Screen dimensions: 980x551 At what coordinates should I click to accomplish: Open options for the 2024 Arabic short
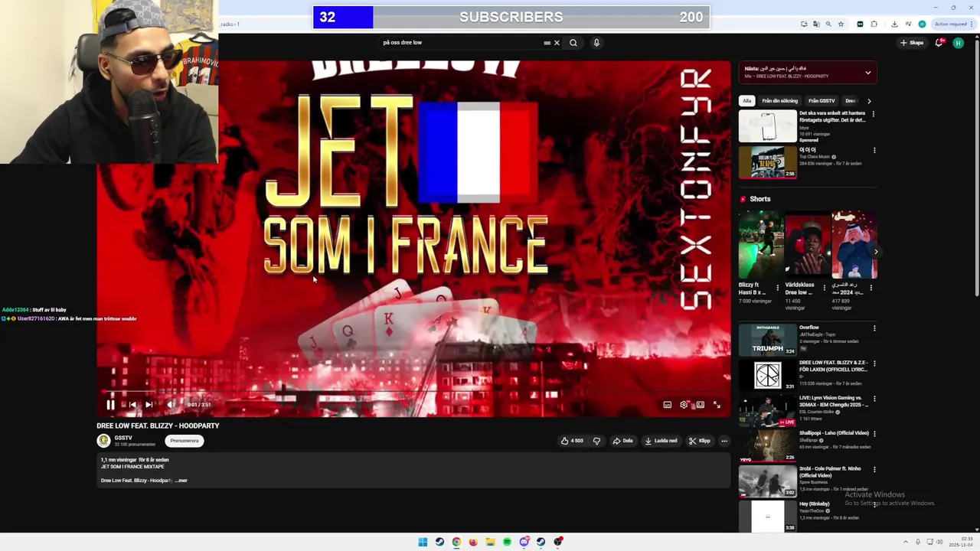[871, 288]
